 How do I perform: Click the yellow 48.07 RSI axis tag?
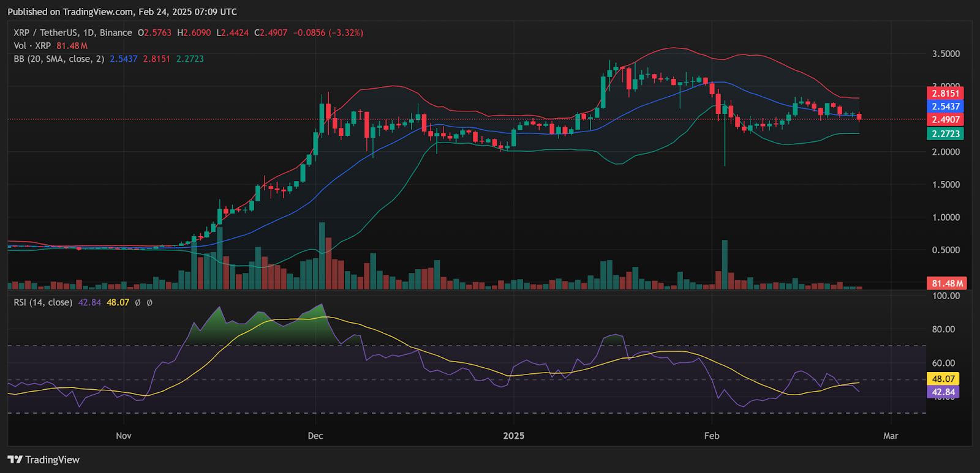tap(943, 379)
